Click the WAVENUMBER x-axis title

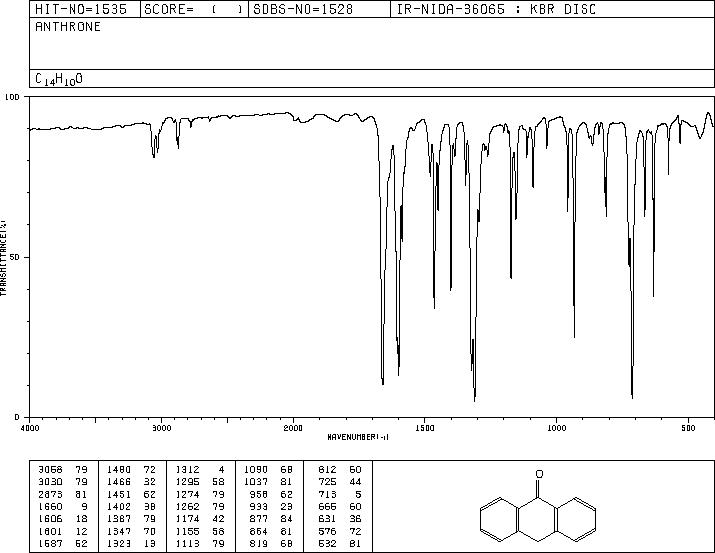point(358,437)
